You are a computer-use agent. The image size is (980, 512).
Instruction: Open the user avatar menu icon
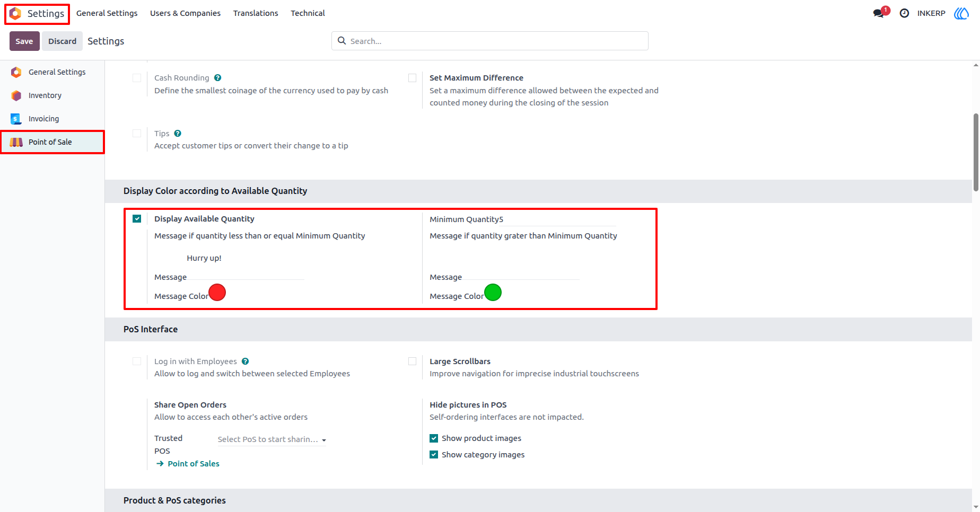pos(961,13)
